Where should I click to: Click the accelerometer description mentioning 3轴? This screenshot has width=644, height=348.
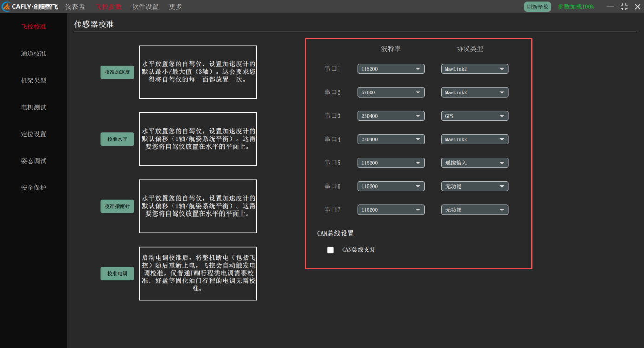coord(198,72)
